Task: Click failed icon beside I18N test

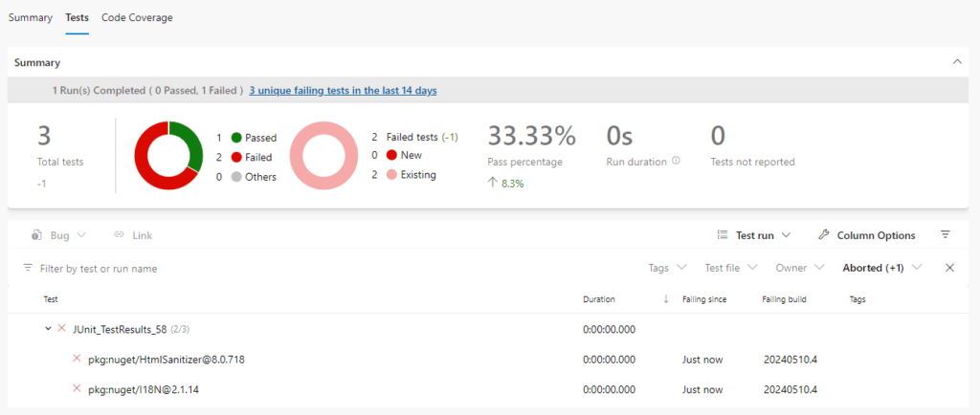Action: pos(77,388)
